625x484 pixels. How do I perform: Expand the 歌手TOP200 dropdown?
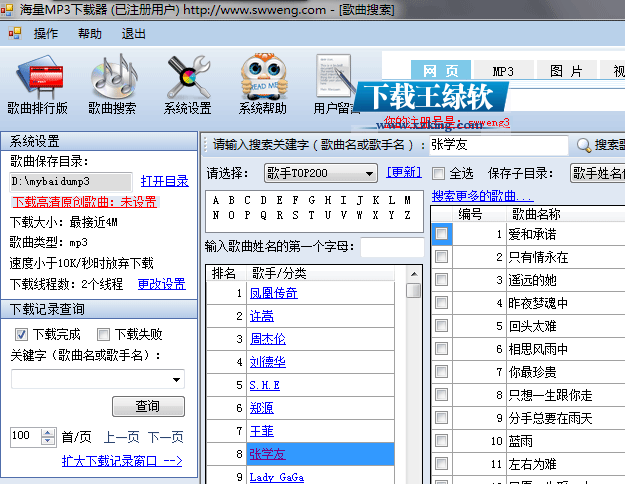(369, 173)
